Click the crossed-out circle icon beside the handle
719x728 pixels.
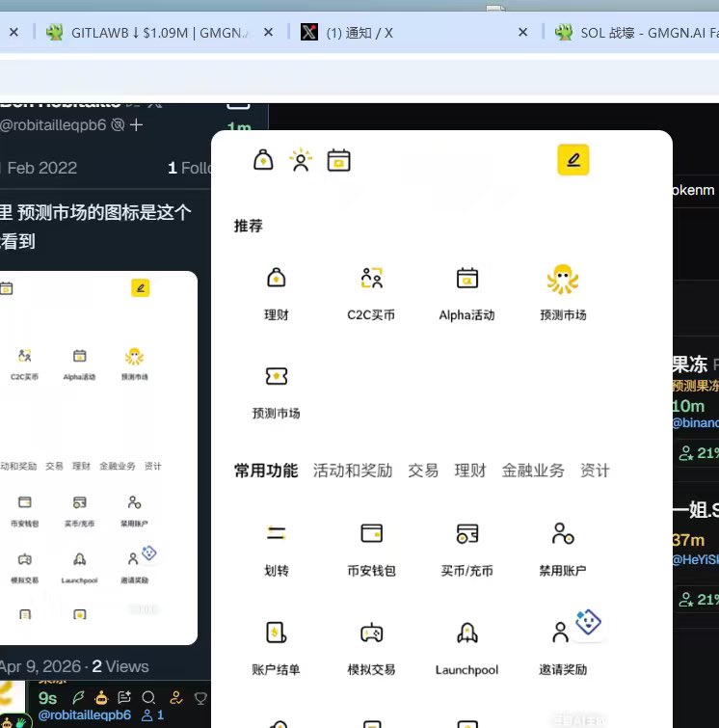[118, 125]
